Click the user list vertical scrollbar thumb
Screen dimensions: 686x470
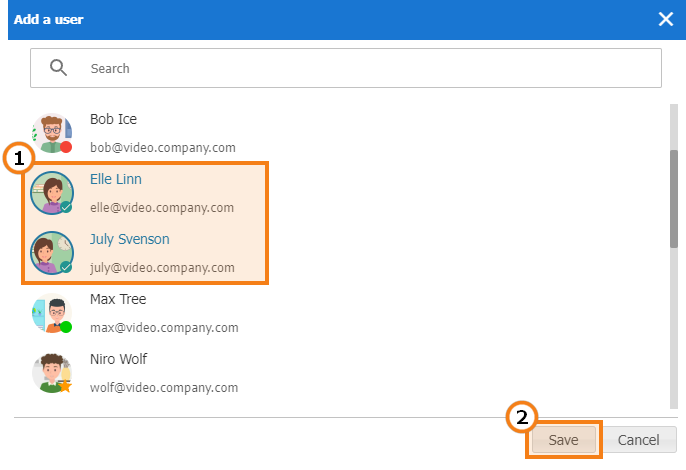pos(674,199)
